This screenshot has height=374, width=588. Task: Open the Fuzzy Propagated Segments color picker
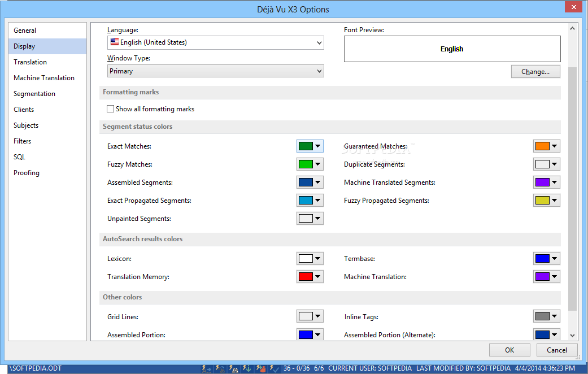click(546, 201)
